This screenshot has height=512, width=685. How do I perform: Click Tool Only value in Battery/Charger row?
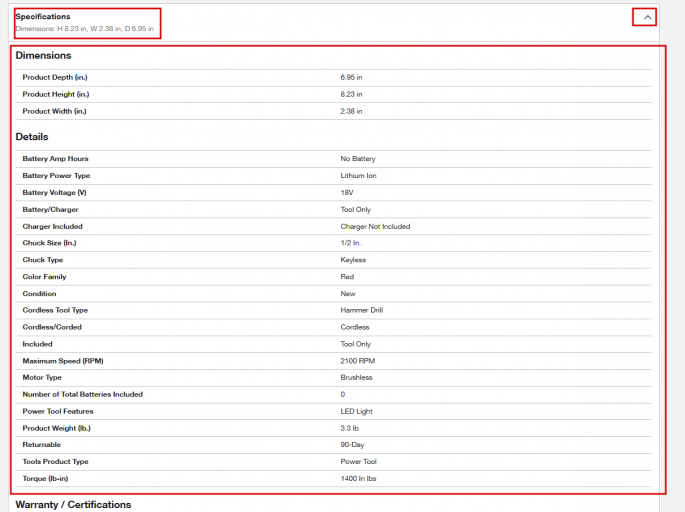(356, 210)
